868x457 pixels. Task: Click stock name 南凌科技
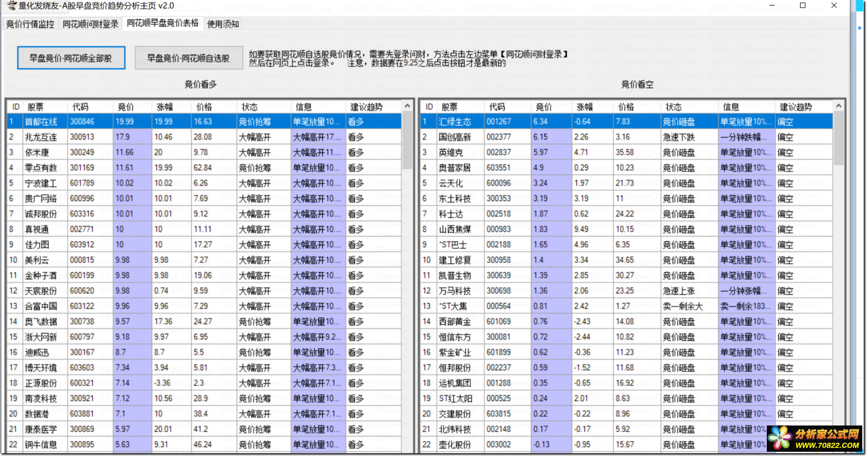pyautogui.click(x=41, y=398)
